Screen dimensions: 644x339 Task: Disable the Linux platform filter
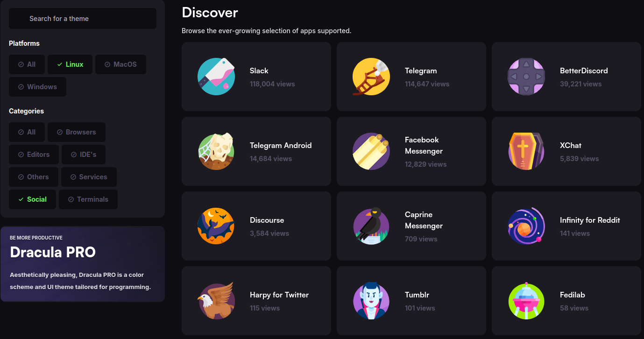tap(70, 64)
